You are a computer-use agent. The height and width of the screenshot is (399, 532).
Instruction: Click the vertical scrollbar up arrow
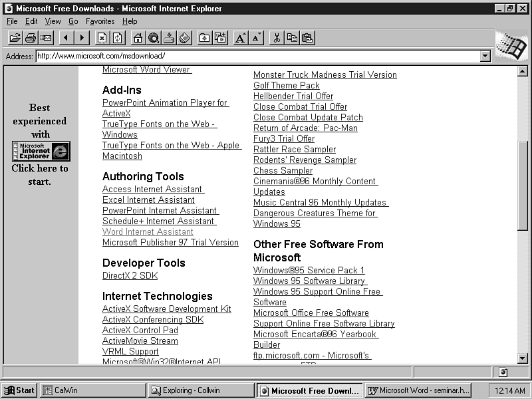click(523, 71)
